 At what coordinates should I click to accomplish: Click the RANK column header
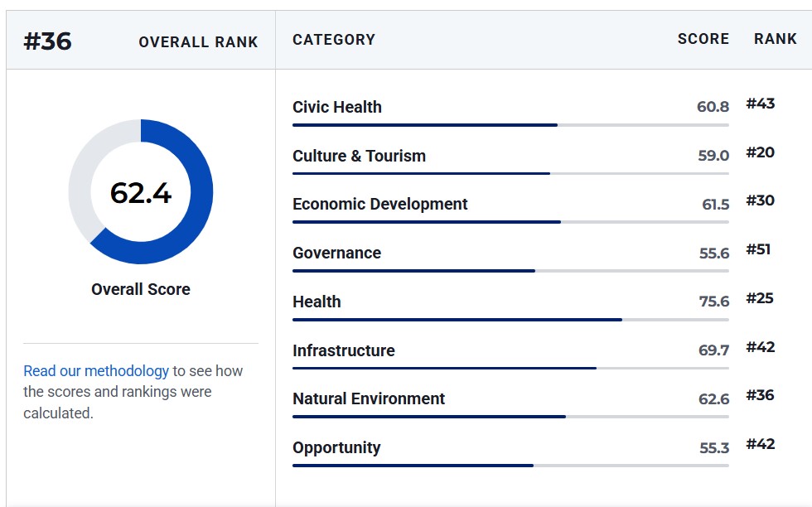[x=776, y=39]
